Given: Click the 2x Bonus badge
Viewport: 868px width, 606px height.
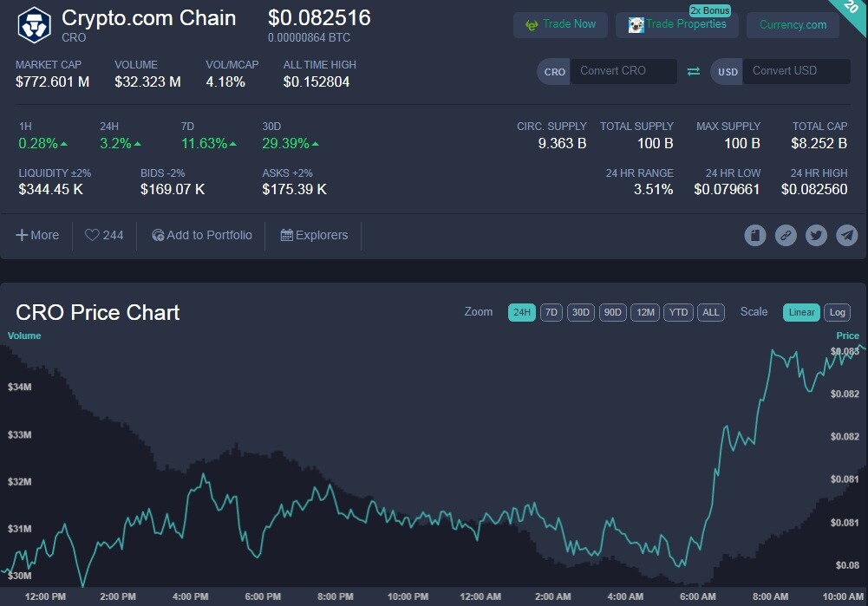Looking at the screenshot, I should pos(709,10).
